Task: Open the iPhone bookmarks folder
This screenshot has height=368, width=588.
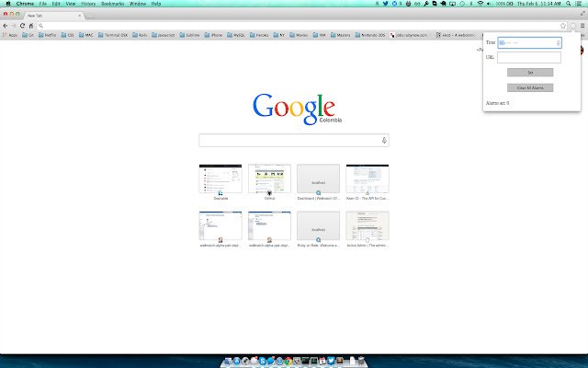Action: [213, 35]
